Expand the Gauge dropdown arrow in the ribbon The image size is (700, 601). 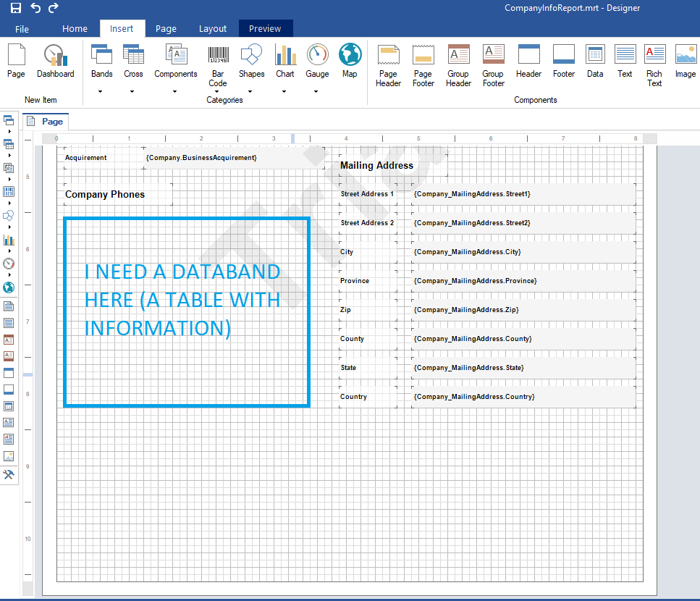316,91
